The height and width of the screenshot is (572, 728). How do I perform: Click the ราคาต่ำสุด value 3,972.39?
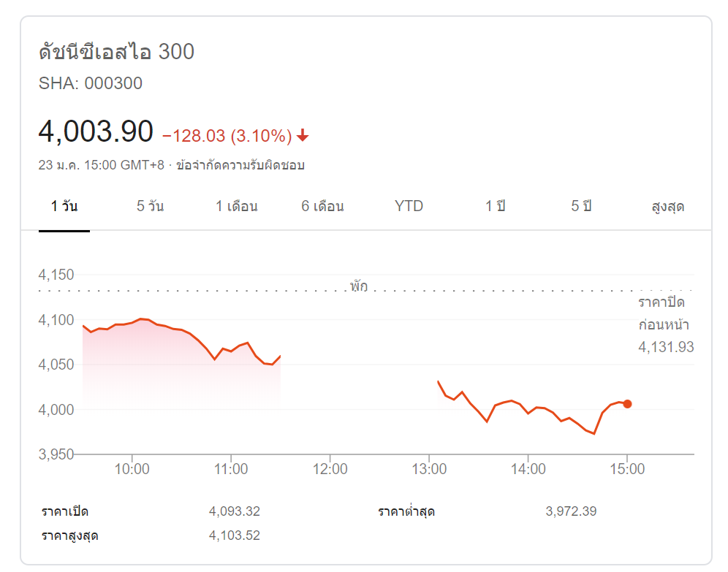pyautogui.click(x=571, y=511)
